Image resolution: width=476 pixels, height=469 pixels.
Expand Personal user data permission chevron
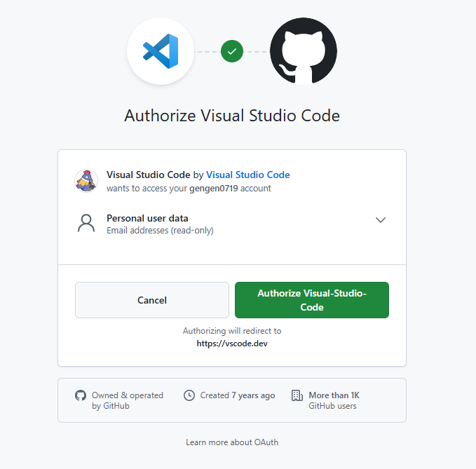(x=381, y=219)
